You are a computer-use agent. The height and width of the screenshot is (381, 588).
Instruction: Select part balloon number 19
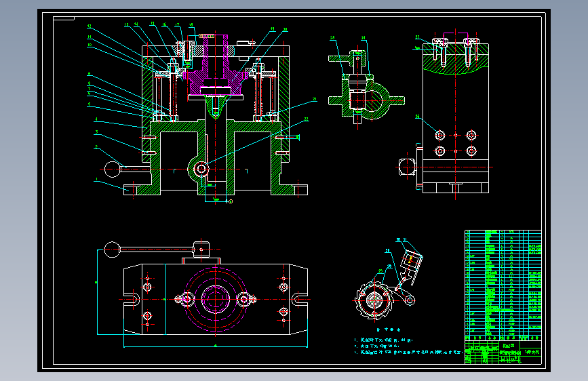273,28
